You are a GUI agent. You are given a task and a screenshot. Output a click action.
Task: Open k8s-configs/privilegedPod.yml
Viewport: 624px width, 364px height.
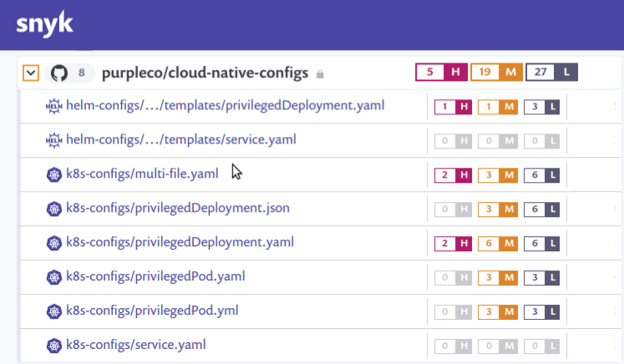pyautogui.click(x=152, y=311)
